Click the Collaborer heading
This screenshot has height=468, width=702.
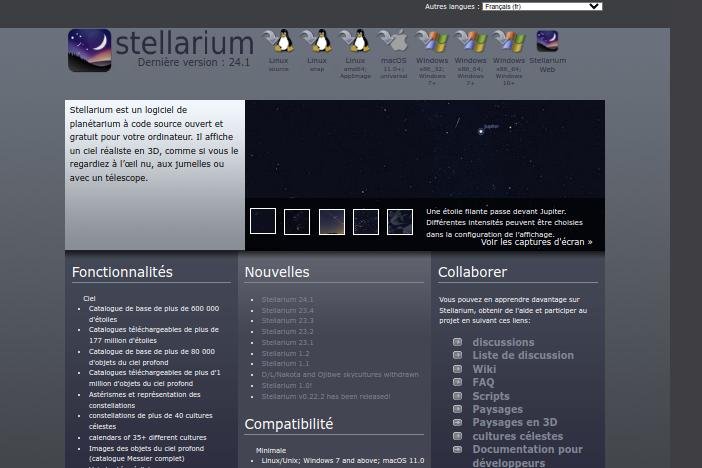pos(472,272)
